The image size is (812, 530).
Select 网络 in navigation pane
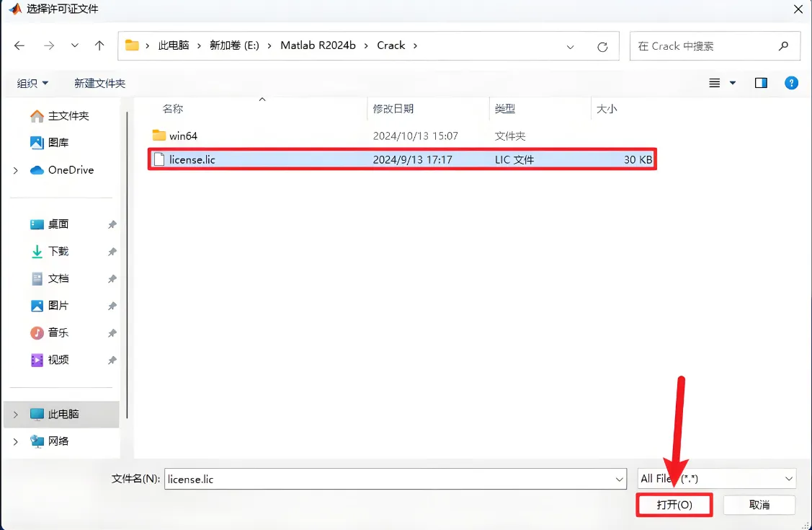tap(49, 441)
